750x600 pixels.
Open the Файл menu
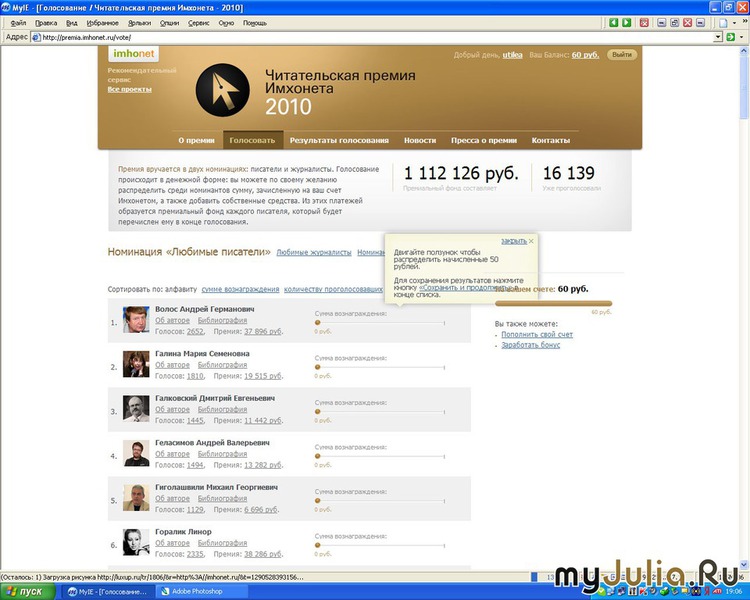(18, 23)
